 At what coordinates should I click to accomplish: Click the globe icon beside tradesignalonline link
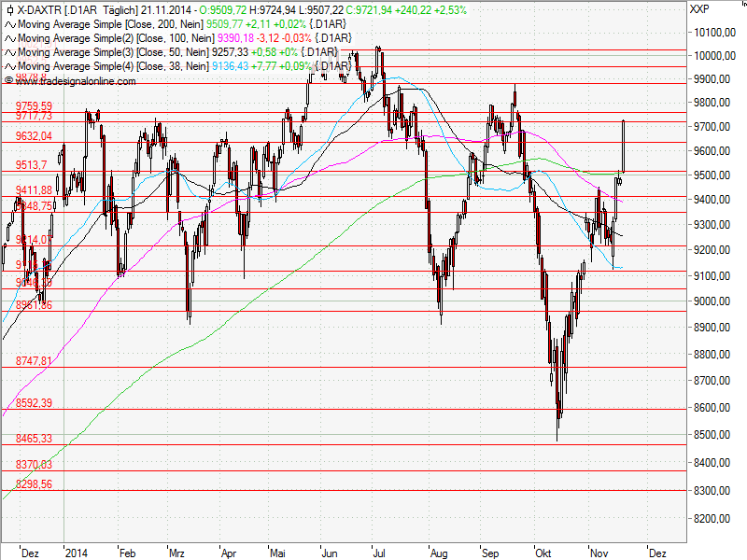(9, 79)
